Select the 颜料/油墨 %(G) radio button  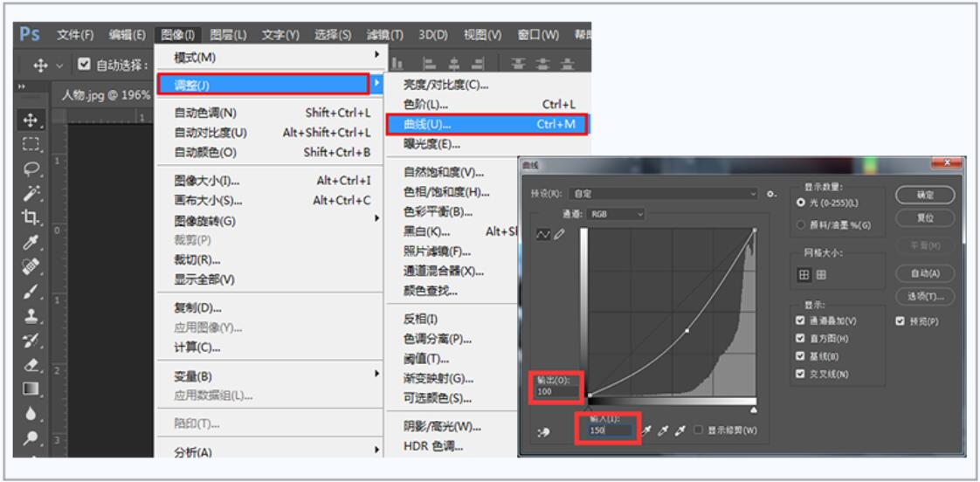[801, 224]
